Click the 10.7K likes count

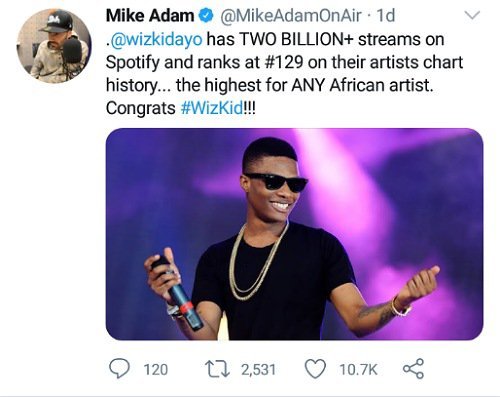[358, 370]
